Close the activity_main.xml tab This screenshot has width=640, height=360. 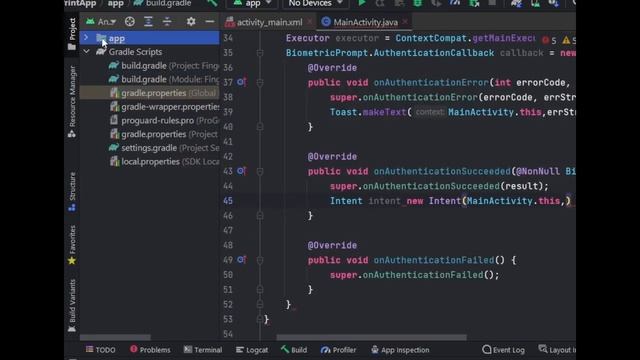point(310,22)
